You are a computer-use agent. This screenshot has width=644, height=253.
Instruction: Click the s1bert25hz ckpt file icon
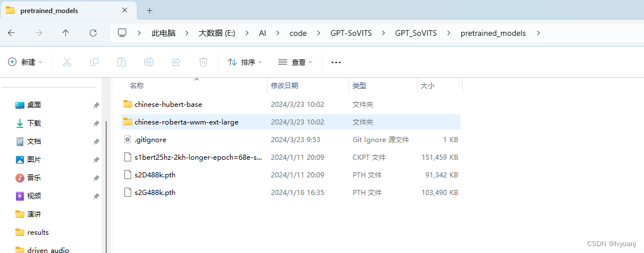(128, 157)
